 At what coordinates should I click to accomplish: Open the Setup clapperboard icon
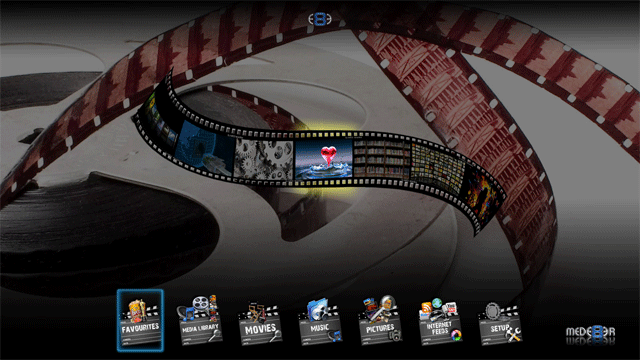tap(500, 323)
